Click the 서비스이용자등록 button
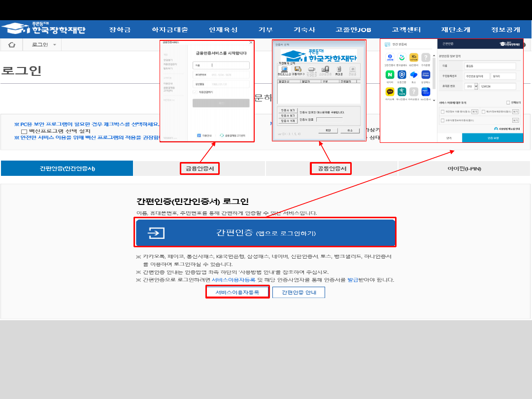Screen dimensions: 532x399 (x=237, y=292)
